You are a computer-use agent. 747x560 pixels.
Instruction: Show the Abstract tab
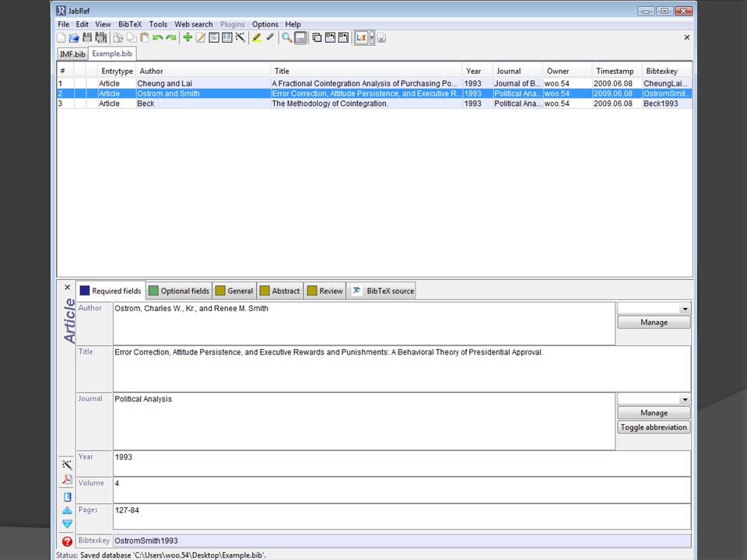pyautogui.click(x=280, y=291)
